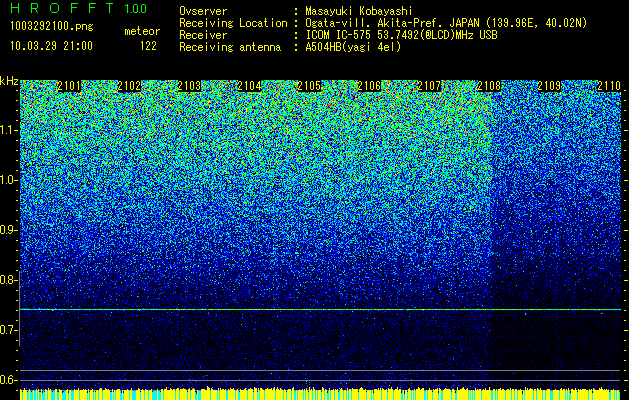Click the 2105 time marker
629x400 pixels.
pyautogui.click(x=309, y=86)
